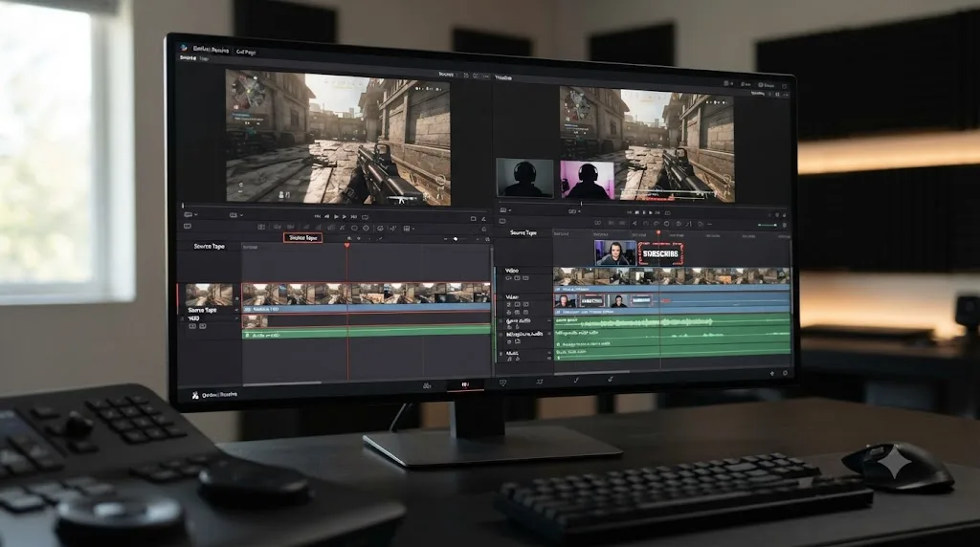Click the left arrow tool in the right timeline toolbar
Screen dimensions: 980x547
click(x=635, y=224)
